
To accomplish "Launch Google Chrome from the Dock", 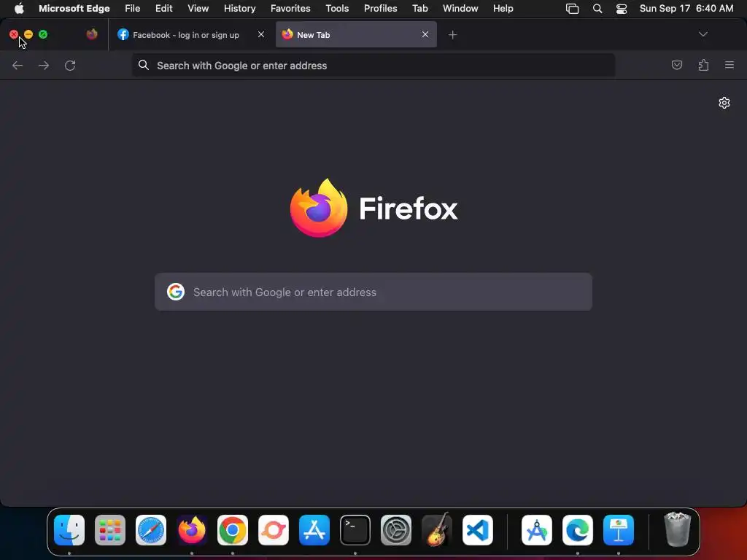I will pos(233,530).
